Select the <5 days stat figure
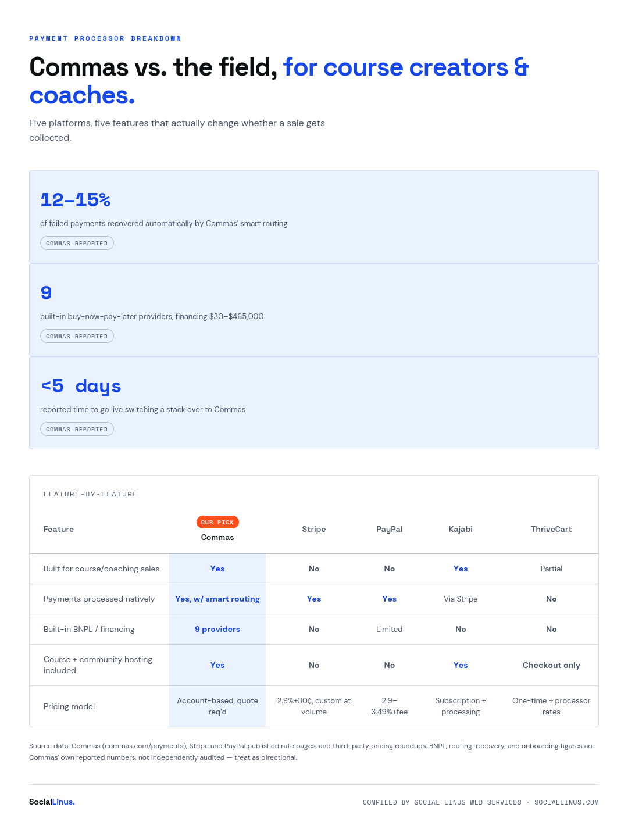 pyautogui.click(x=81, y=386)
